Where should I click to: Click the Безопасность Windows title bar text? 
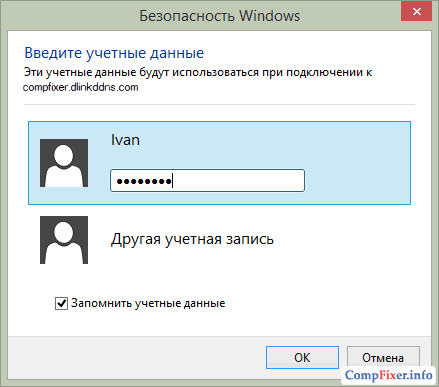click(x=220, y=16)
